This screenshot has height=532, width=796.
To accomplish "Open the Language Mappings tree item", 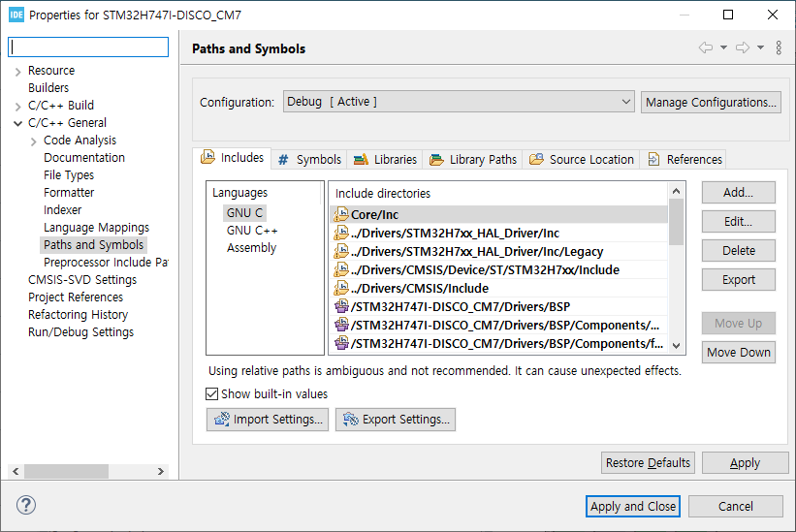I will point(96,227).
